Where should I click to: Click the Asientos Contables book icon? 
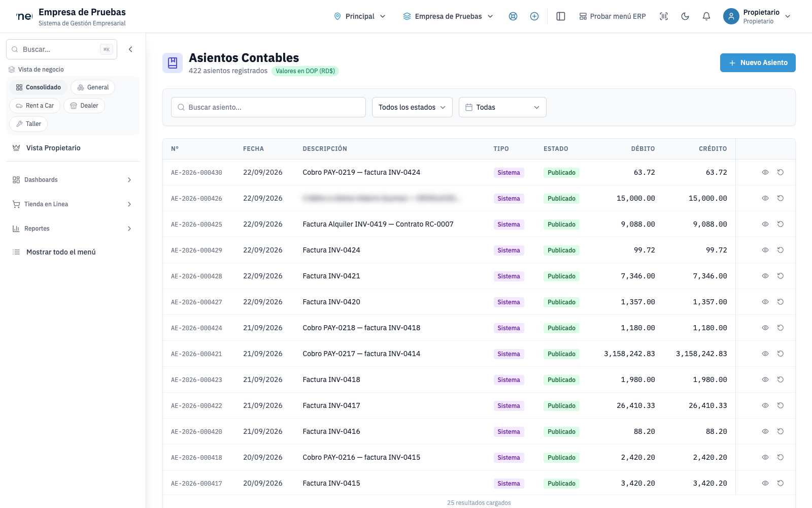coord(173,63)
